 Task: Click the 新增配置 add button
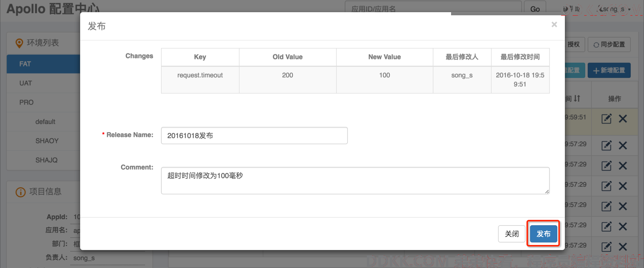point(609,70)
